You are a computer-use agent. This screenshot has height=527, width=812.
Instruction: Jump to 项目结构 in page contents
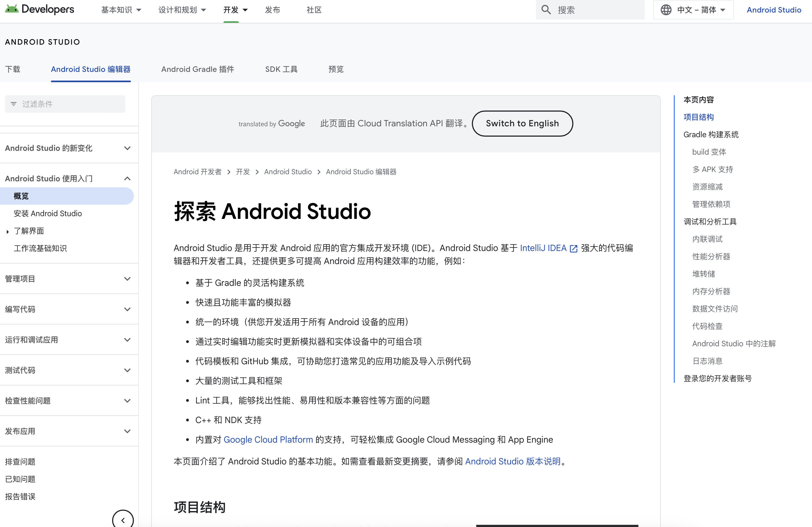point(698,117)
